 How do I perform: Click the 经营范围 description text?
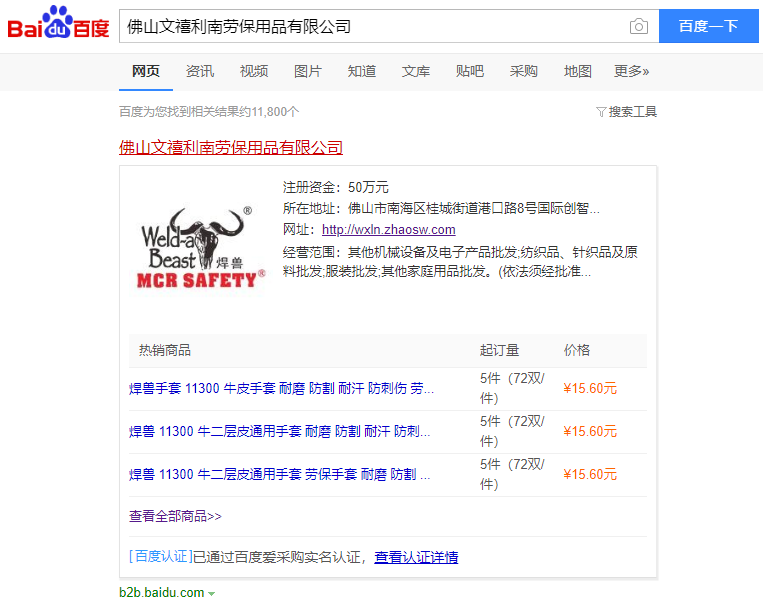[460, 262]
